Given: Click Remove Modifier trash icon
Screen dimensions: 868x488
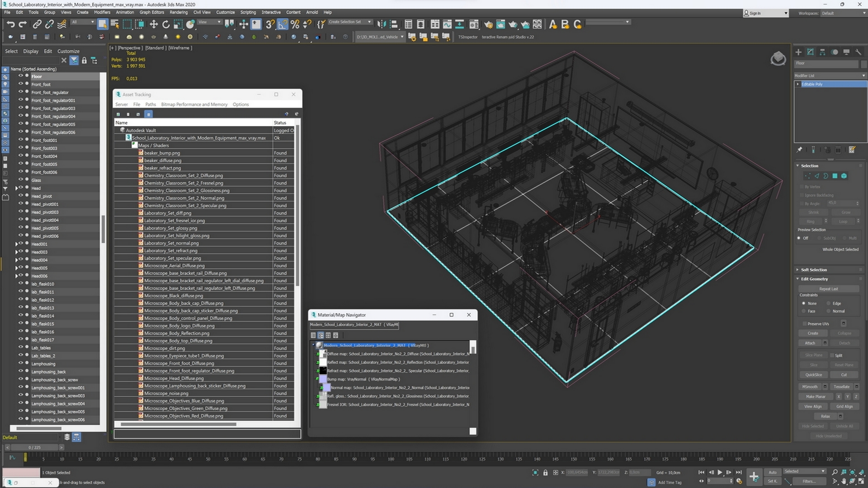Looking at the screenshot, I should [838, 150].
